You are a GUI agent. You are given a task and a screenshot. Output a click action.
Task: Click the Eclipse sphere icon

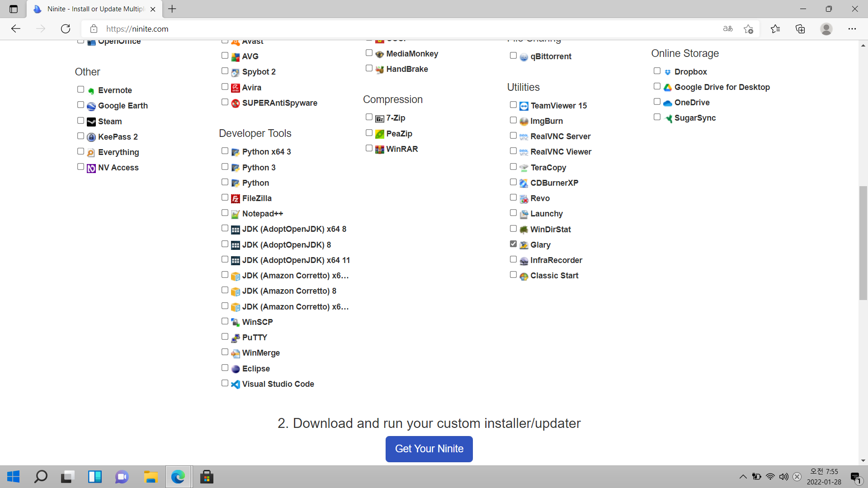click(235, 369)
